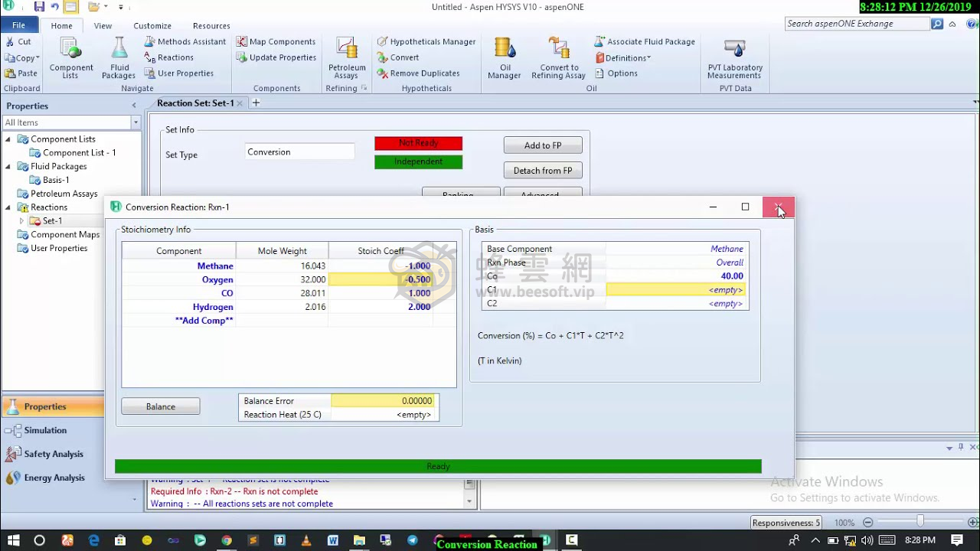Click the aspenONE Exchange search icon
980x551 pixels.
936,24
